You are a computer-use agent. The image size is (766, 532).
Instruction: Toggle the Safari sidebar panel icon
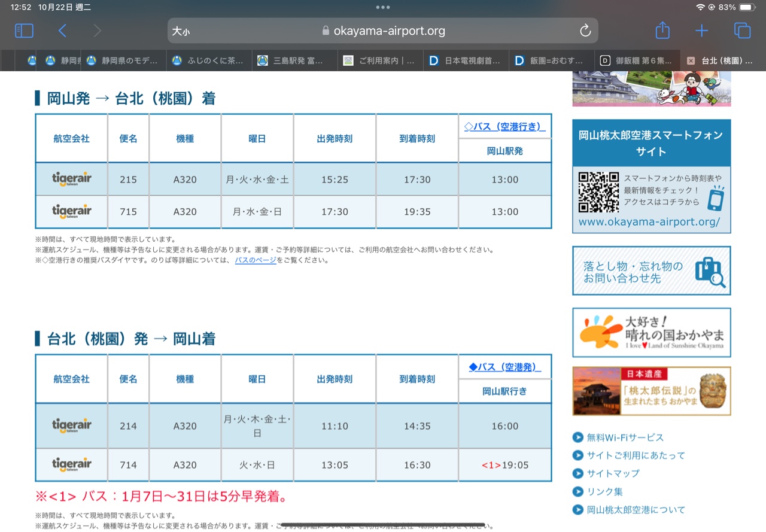[24, 31]
